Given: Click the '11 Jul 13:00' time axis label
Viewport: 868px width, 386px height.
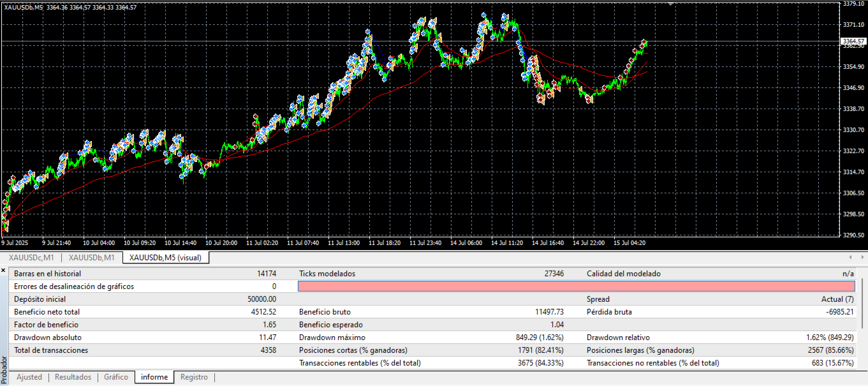Looking at the screenshot, I should 343,242.
